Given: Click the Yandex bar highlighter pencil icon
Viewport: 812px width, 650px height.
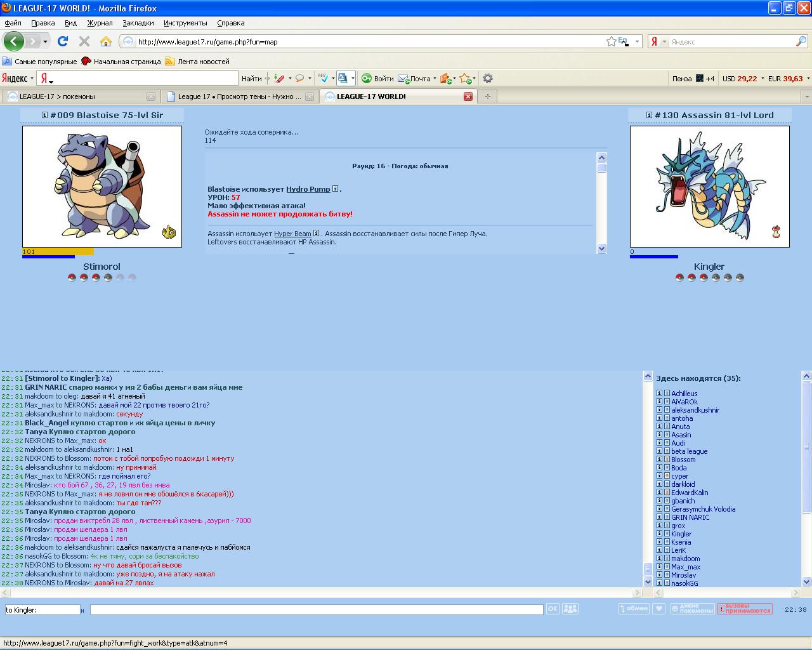Looking at the screenshot, I should (279, 78).
